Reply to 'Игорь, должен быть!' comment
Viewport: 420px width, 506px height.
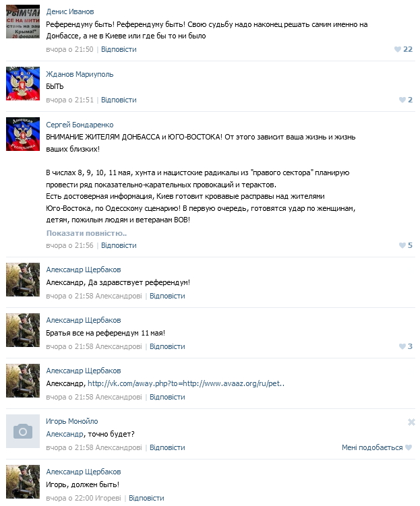coord(146,498)
